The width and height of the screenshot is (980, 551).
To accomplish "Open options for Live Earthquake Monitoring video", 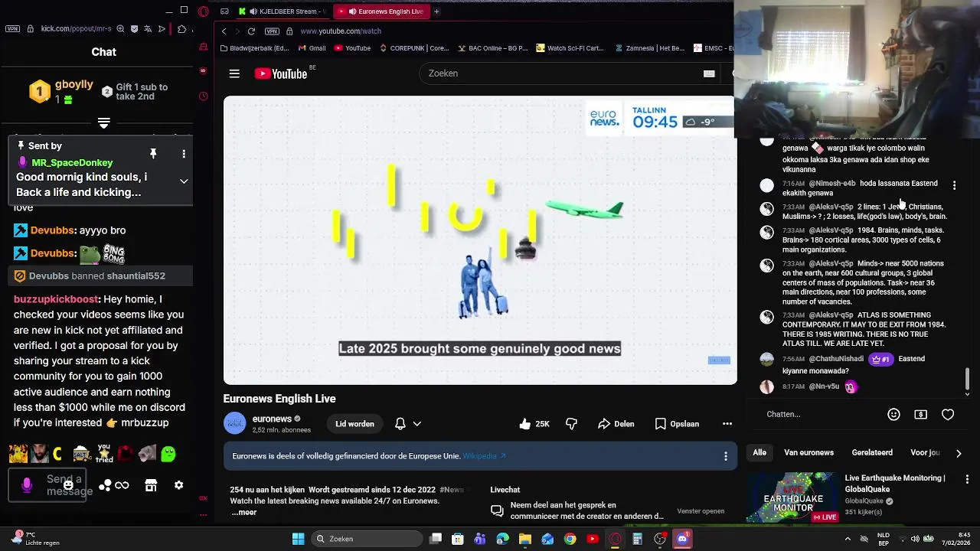I will pos(967,479).
